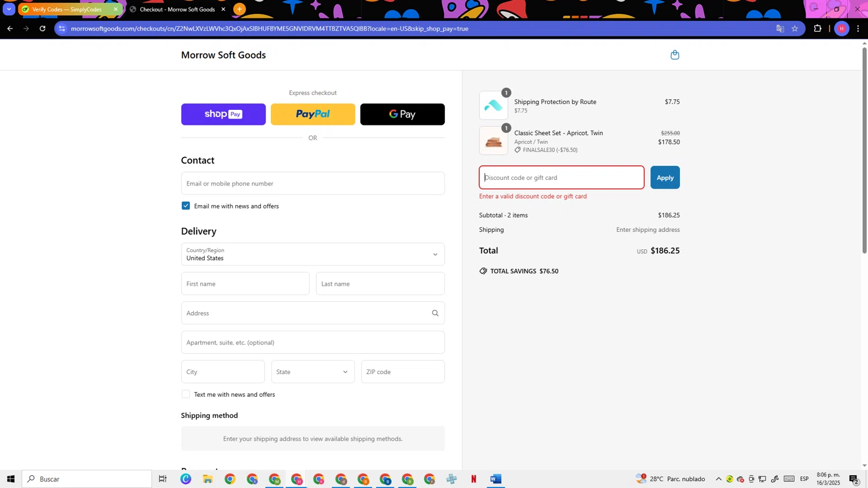Image resolution: width=868 pixels, height=488 pixels.
Task: Close the Checkout Morrow Soft Goods tab
Action: 223,9
